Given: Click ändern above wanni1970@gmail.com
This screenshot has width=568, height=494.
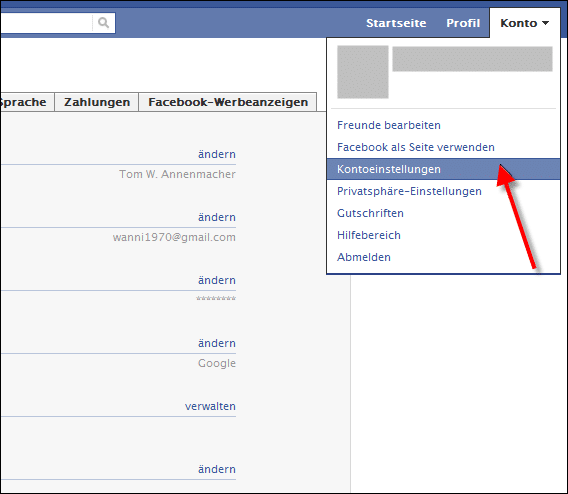Looking at the screenshot, I should point(217,217).
